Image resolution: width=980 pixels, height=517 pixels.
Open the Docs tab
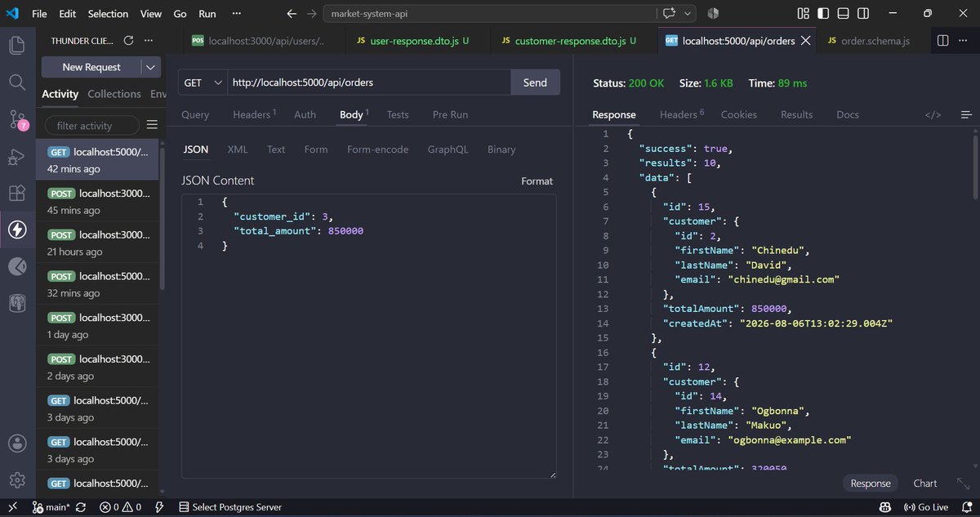[x=848, y=115]
